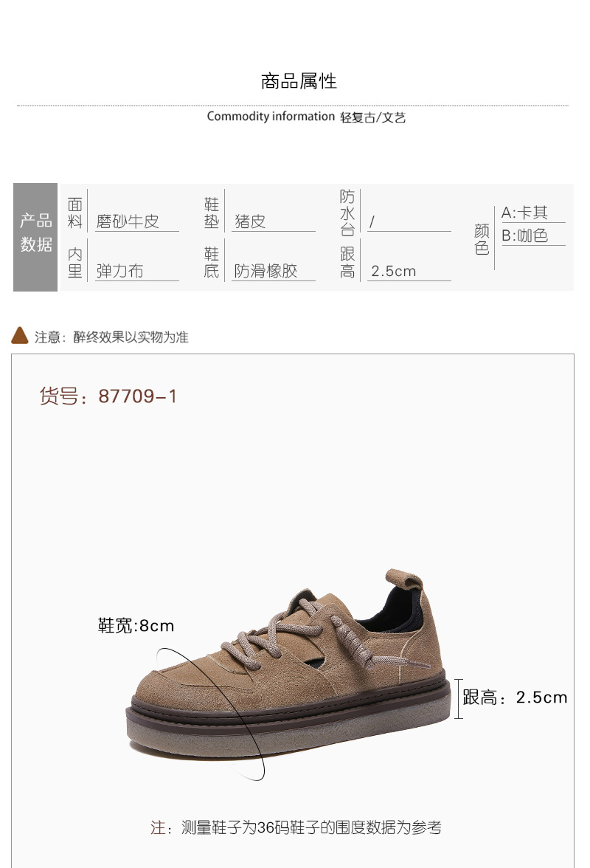Select the 猪皮 insole value
Screen dimensions: 590x868
[250, 221]
